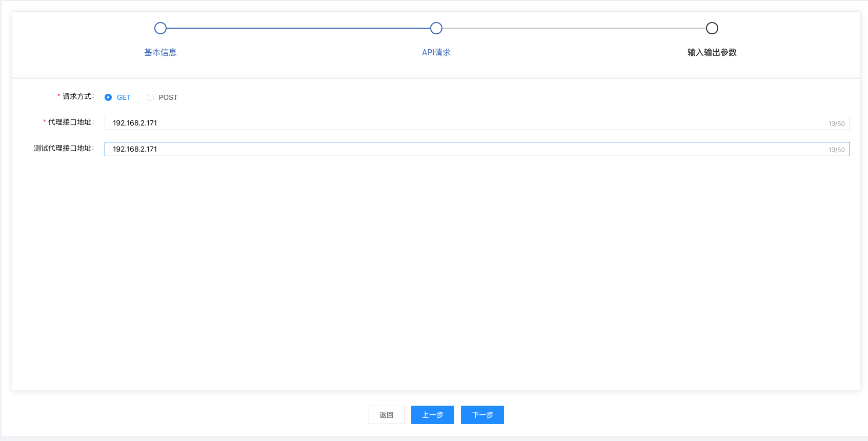Click the 13/50 counter in 代理接口地址 field
This screenshot has height=441, width=868.
(836, 123)
